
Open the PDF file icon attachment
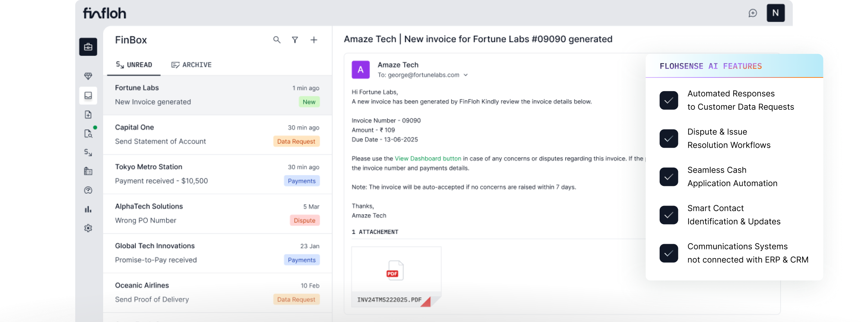click(x=395, y=270)
